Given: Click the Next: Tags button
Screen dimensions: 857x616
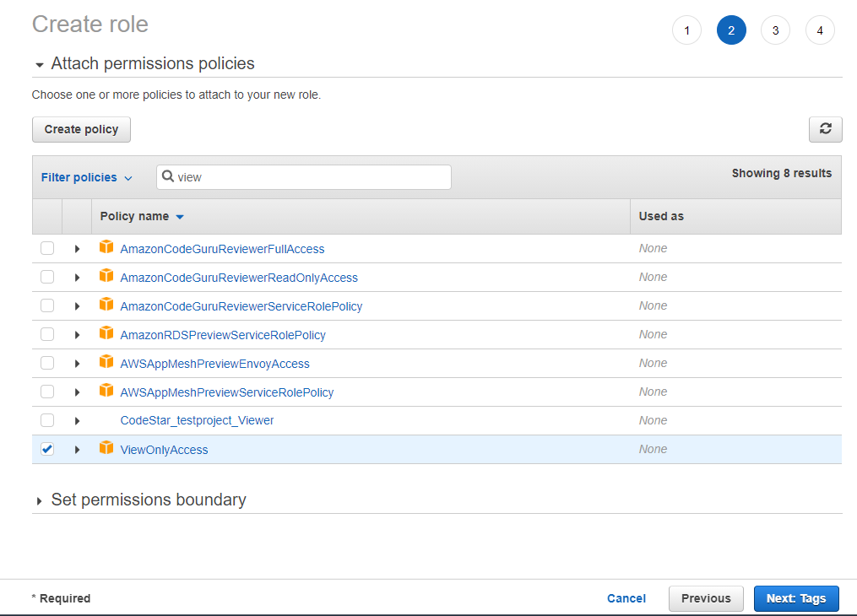Looking at the screenshot, I should (796, 598).
